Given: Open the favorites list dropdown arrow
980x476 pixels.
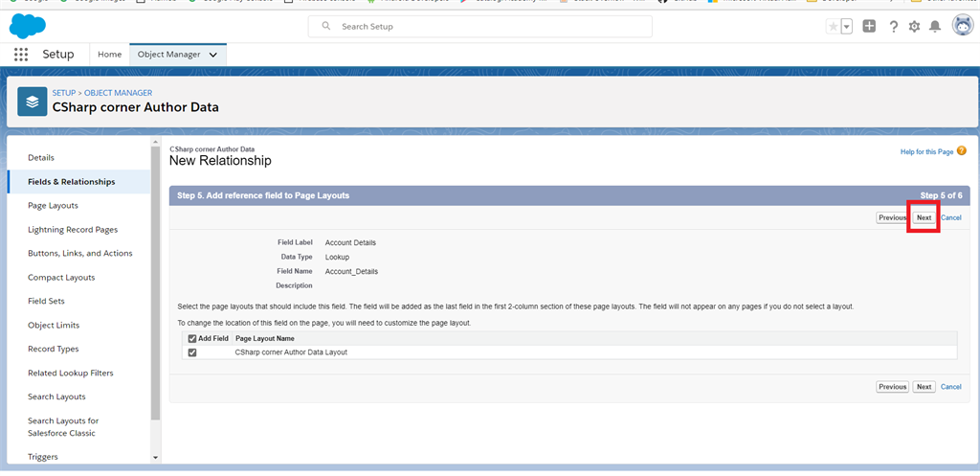Looking at the screenshot, I should click(x=846, y=26).
